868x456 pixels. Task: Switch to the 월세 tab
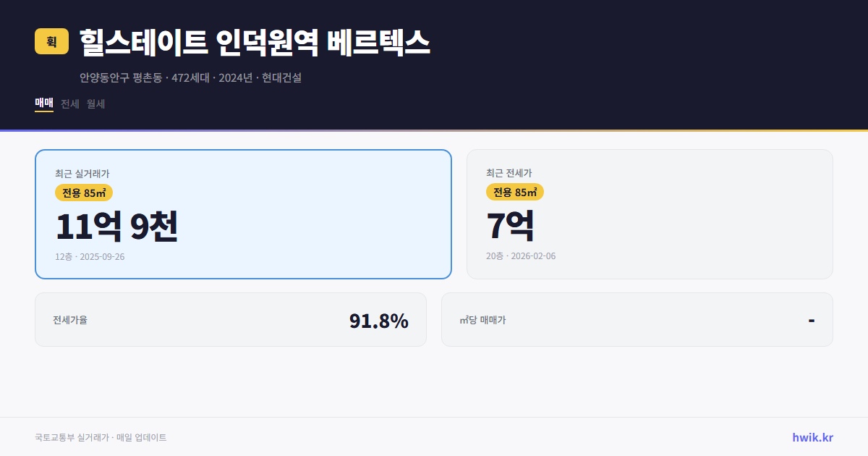tap(93, 104)
